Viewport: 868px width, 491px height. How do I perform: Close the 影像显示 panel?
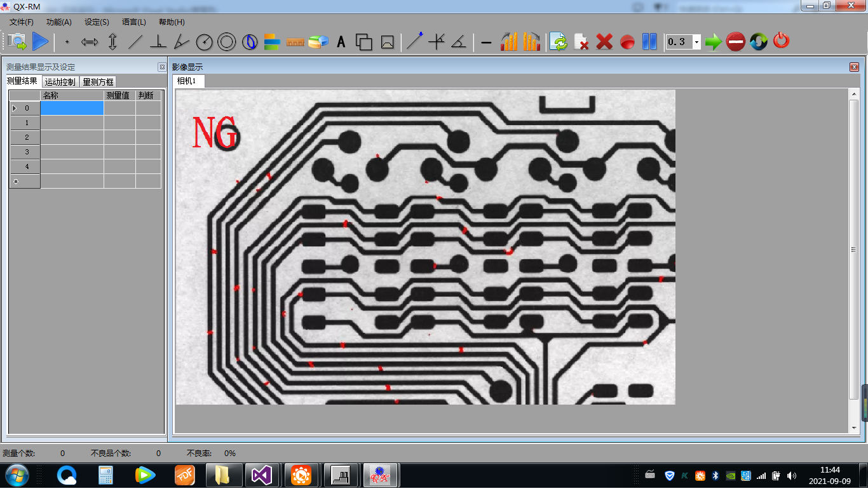click(x=854, y=67)
